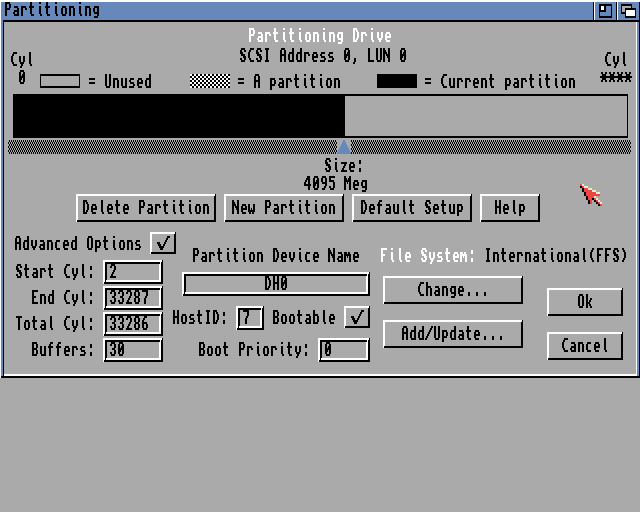Open file system Change... dialog

[x=452, y=290]
